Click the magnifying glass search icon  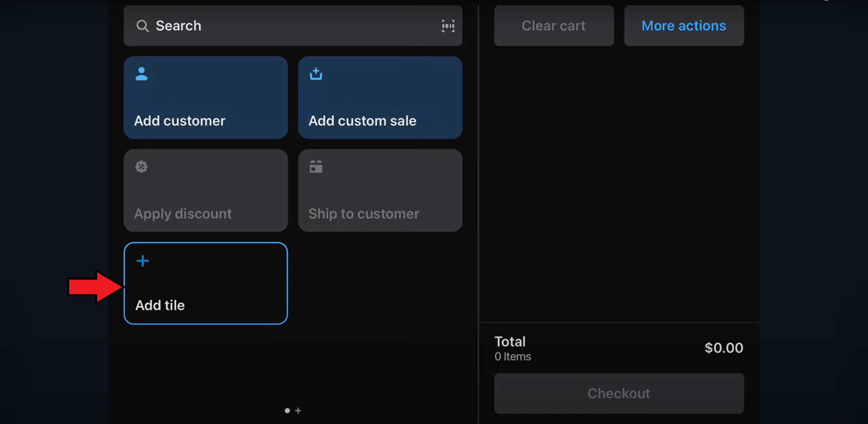tap(142, 26)
